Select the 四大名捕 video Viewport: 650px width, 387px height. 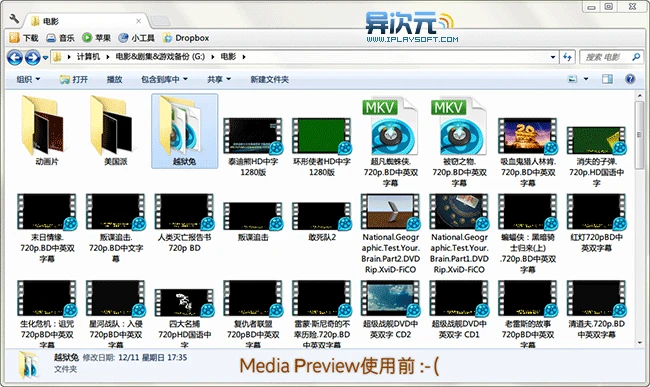click(x=184, y=318)
